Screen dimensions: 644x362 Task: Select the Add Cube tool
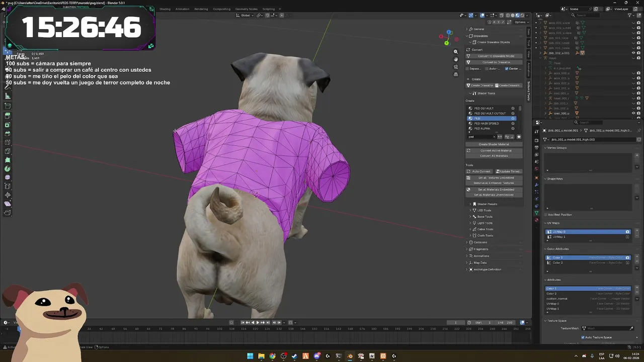(x=8, y=106)
